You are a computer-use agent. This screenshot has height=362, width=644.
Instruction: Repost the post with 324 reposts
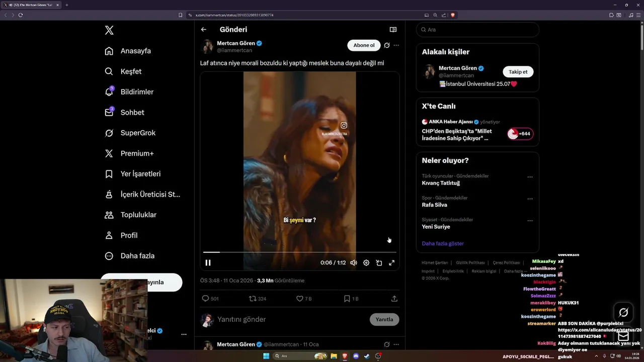258,299
